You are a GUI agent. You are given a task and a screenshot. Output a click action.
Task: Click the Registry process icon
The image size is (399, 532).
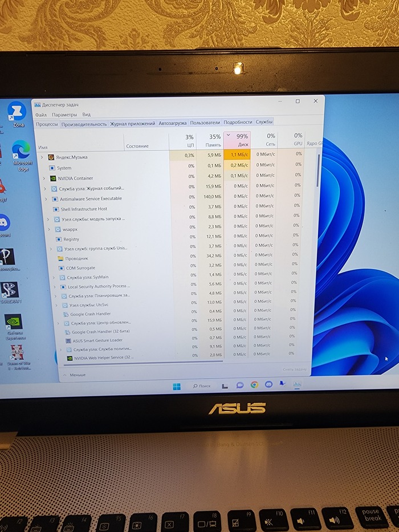(x=59, y=239)
